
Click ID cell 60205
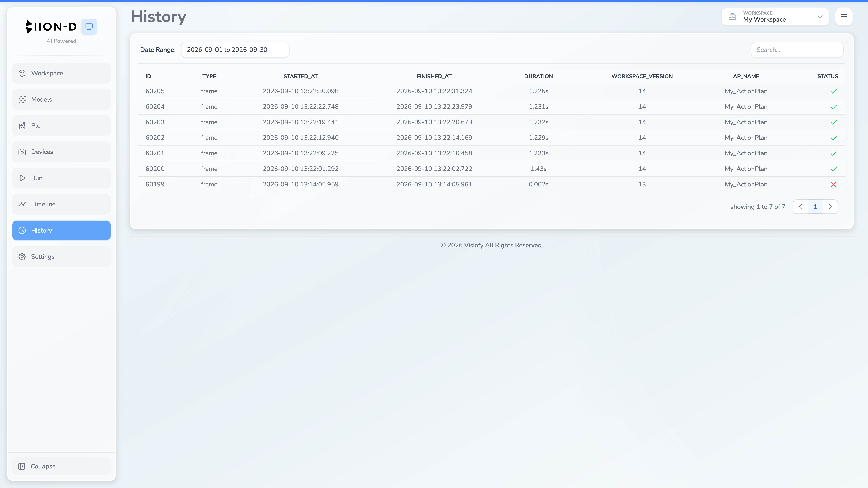pos(155,91)
